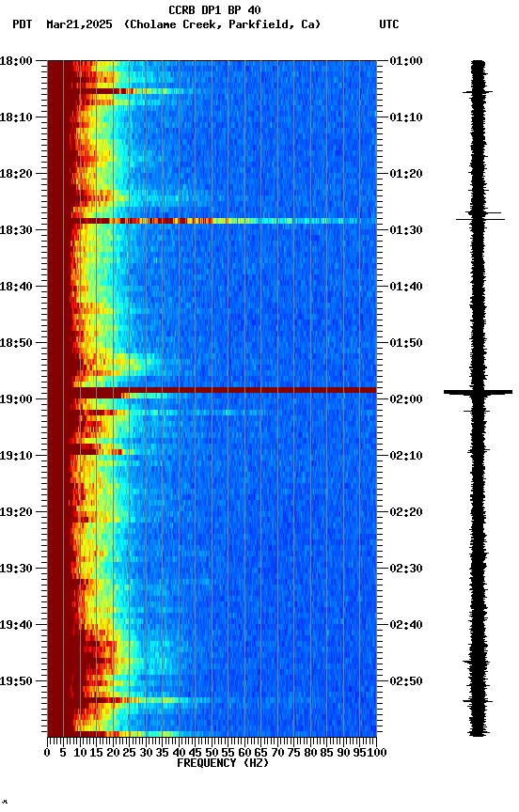Click the 19:50 PDT time label
The height and width of the screenshot is (812, 519).
point(16,681)
